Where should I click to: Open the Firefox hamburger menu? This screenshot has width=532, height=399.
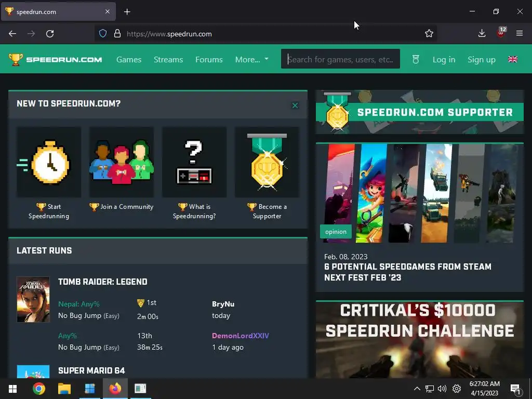[520, 33]
